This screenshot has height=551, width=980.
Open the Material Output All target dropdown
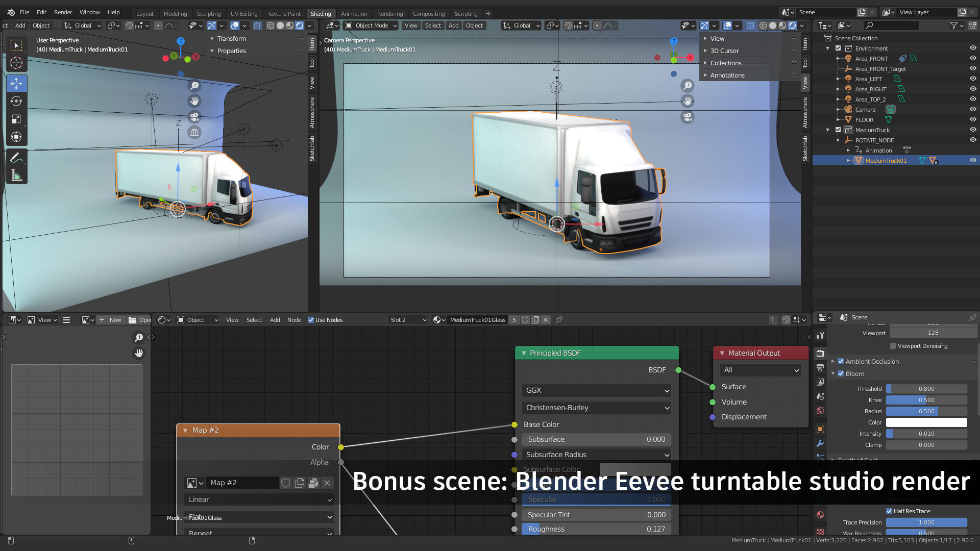pyautogui.click(x=761, y=370)
